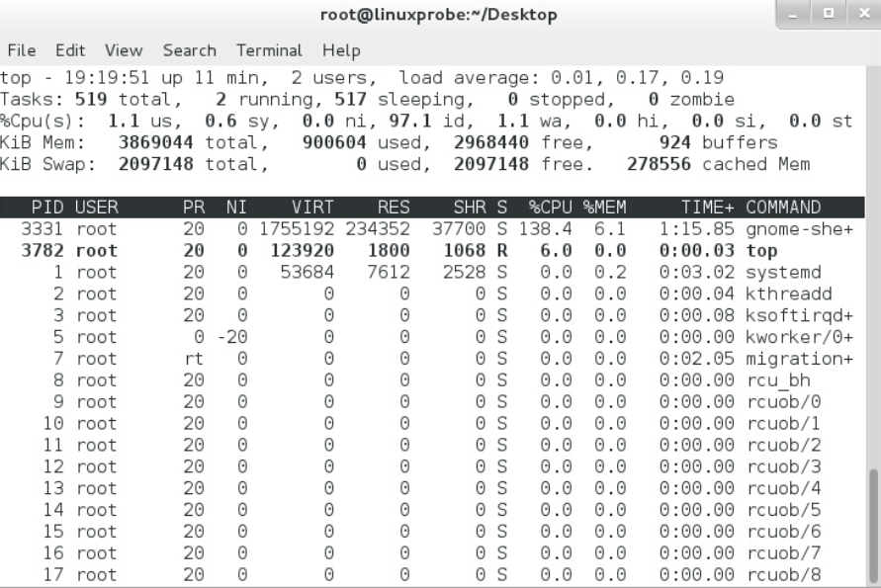The image size is (881, 588).
Task: Click the gnome-she+ command text
Action: click(x=800, y=229)
